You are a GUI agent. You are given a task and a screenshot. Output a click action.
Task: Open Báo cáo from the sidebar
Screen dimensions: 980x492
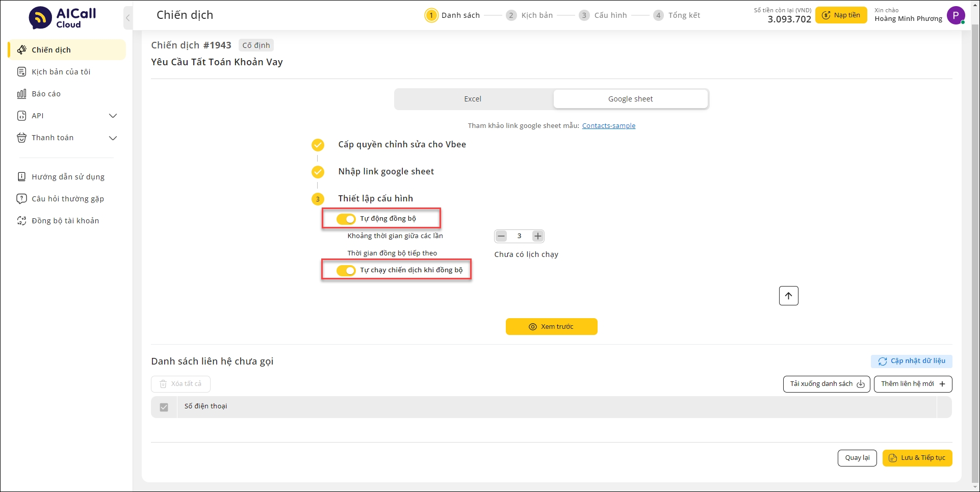[x=46, y=94]
